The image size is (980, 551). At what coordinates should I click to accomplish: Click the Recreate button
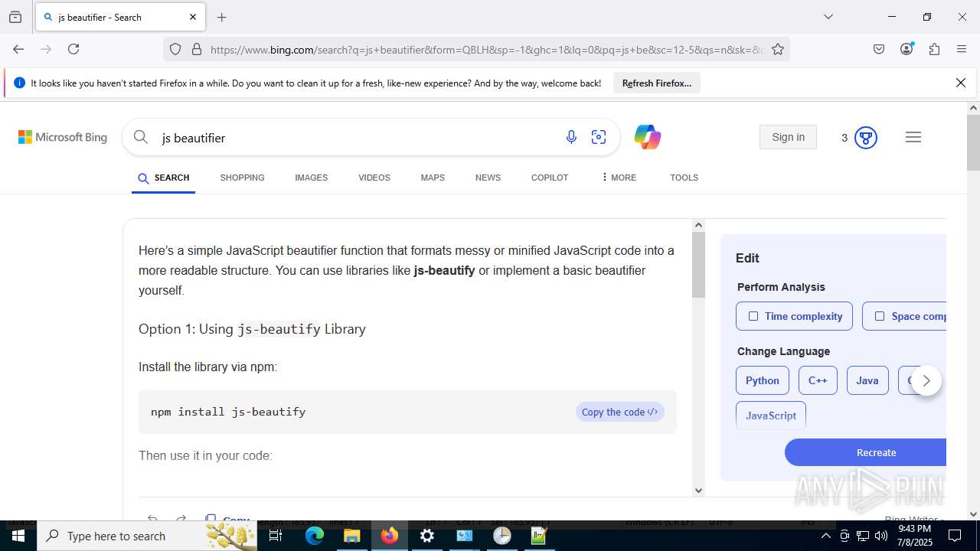pyautogui.click(x=866, y=452)
